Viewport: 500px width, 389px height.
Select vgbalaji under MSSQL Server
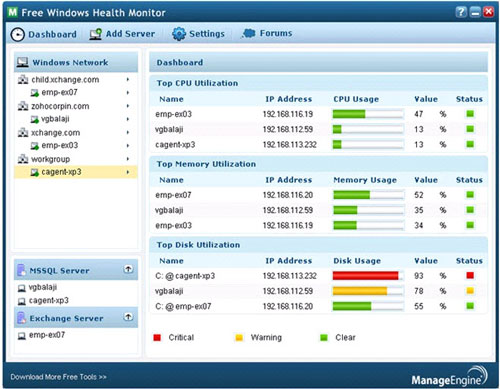coord(43,287)
